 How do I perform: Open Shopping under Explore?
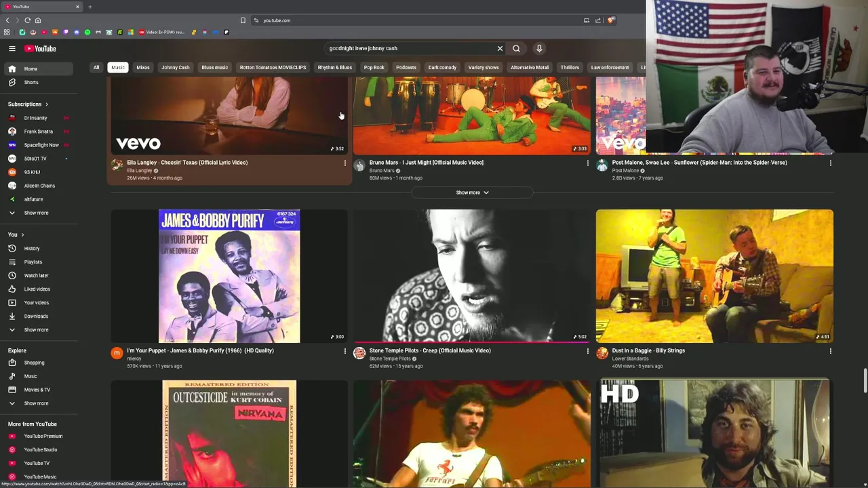pyautogui.click(x=39, y=363)
